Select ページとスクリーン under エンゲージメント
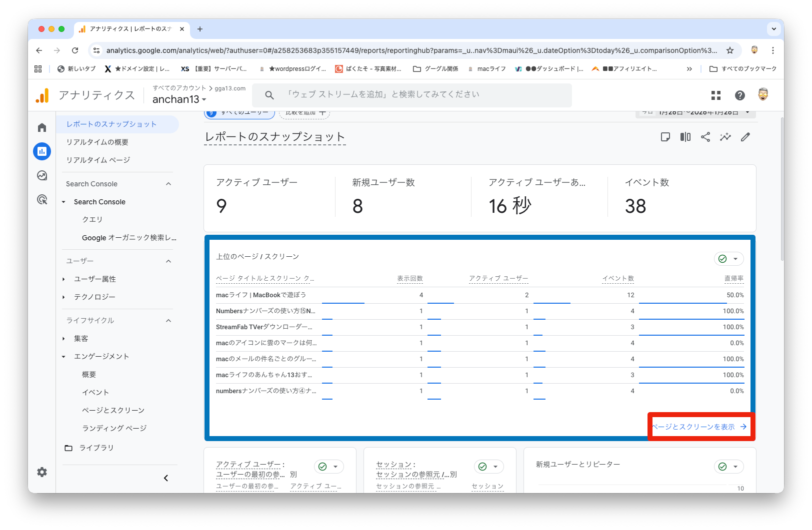 click(113, 410)
